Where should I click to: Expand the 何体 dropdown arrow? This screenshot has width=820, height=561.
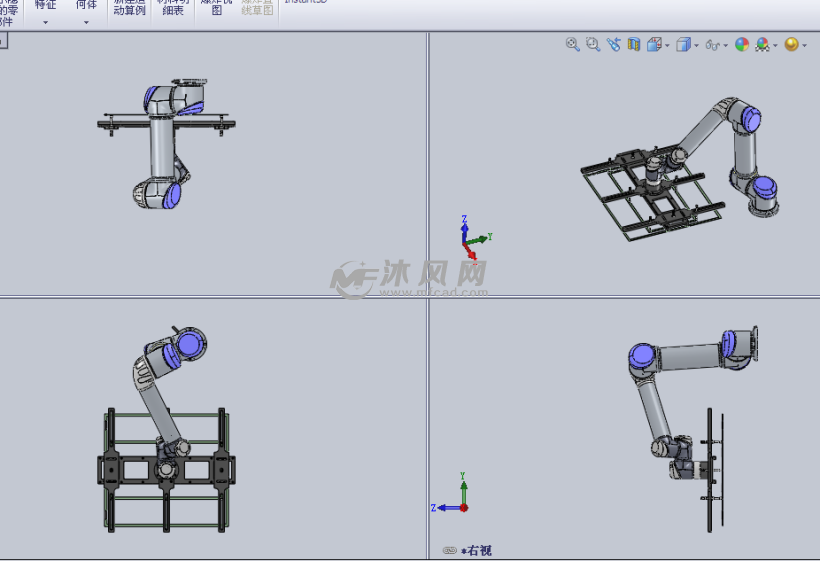click(x=86, y=22)
